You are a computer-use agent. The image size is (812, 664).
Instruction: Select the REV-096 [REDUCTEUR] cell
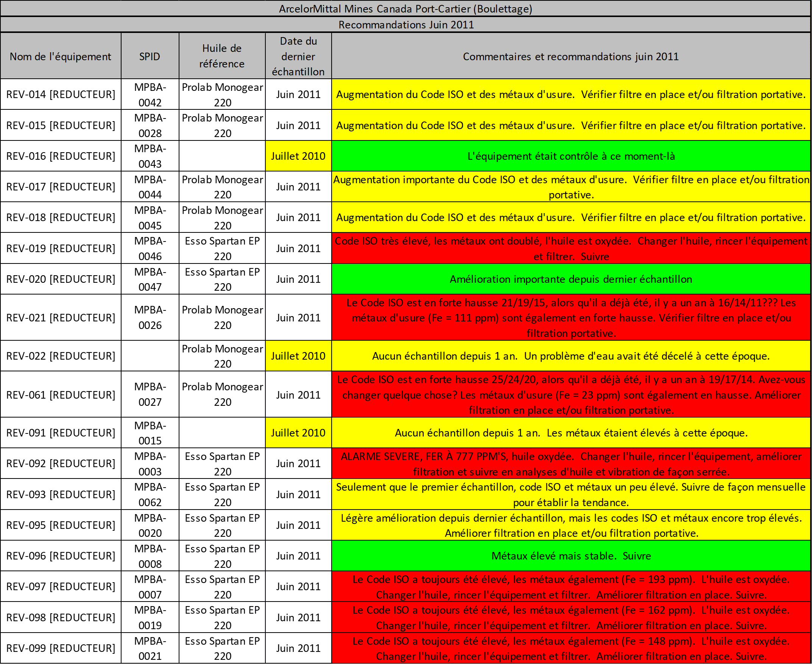click(61, 556)
